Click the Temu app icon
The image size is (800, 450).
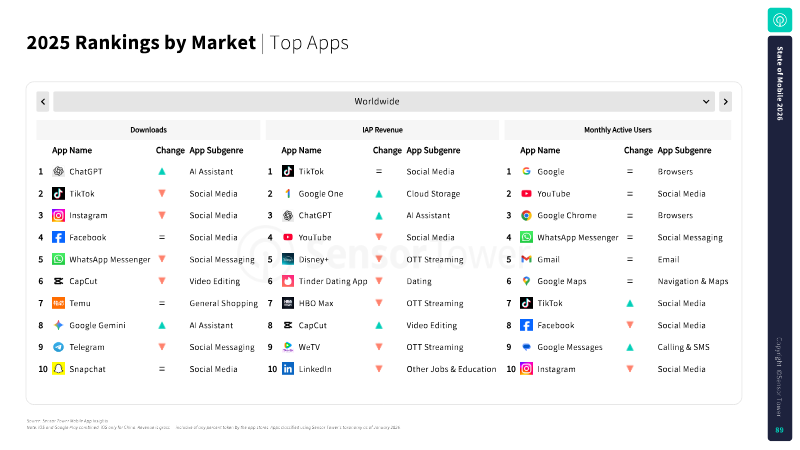[59, 303]
